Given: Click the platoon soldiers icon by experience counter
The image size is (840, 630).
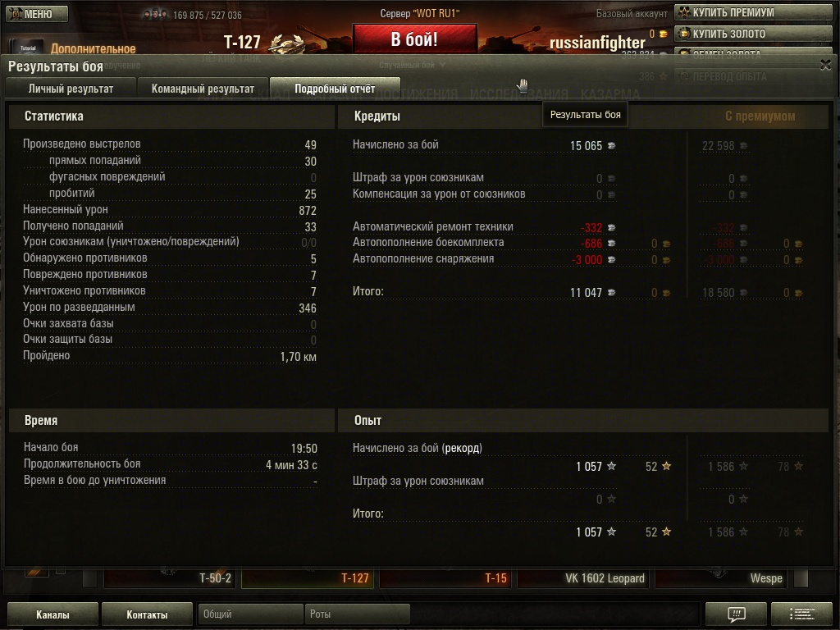Looking at the screenshot, I should pyautogui.click(x=155, y=15).
